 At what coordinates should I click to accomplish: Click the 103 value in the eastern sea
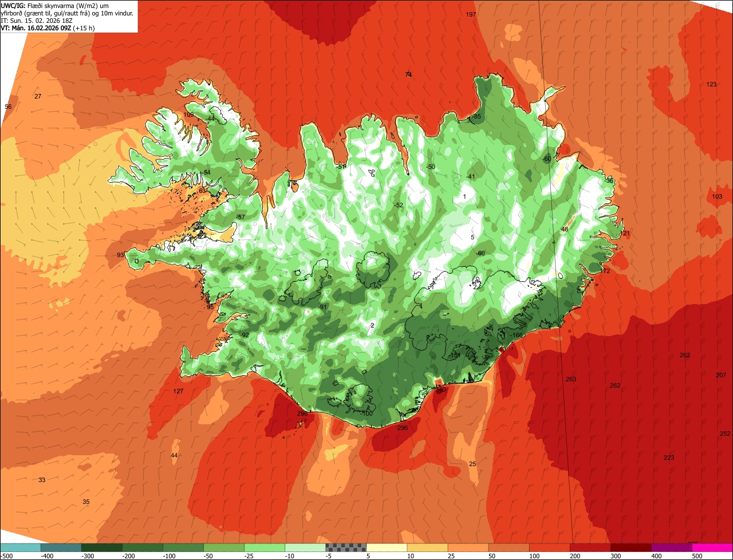click(717, 196)
